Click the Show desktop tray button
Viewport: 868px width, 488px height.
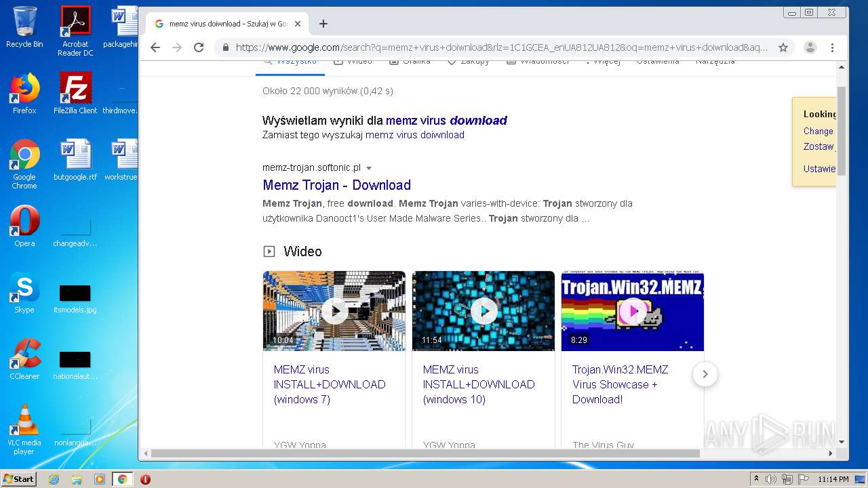pos(861,479)
